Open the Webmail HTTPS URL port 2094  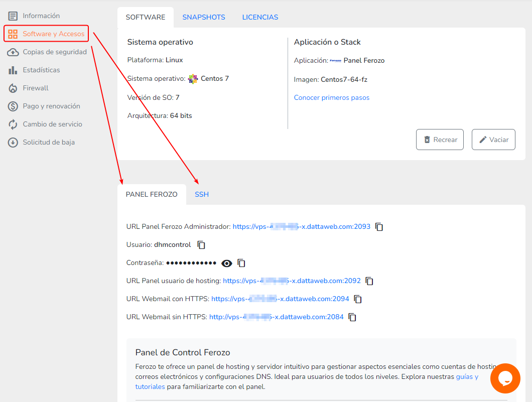280,299
